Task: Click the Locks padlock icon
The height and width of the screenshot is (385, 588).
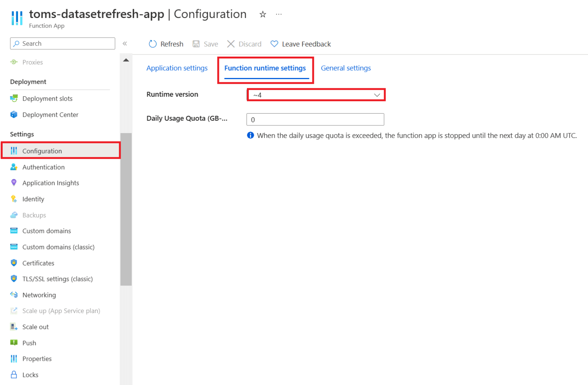Action: click(x=14, y=375)
